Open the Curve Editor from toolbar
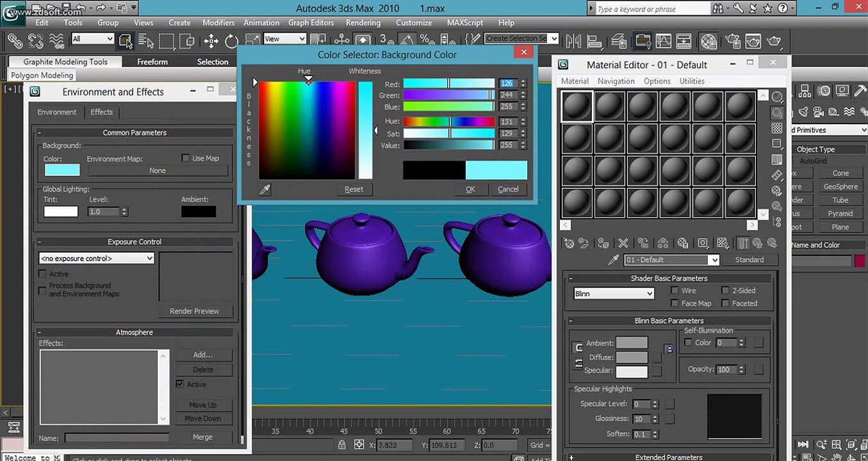Viewport: 868px width, 461px height. (x=663, y=41)
